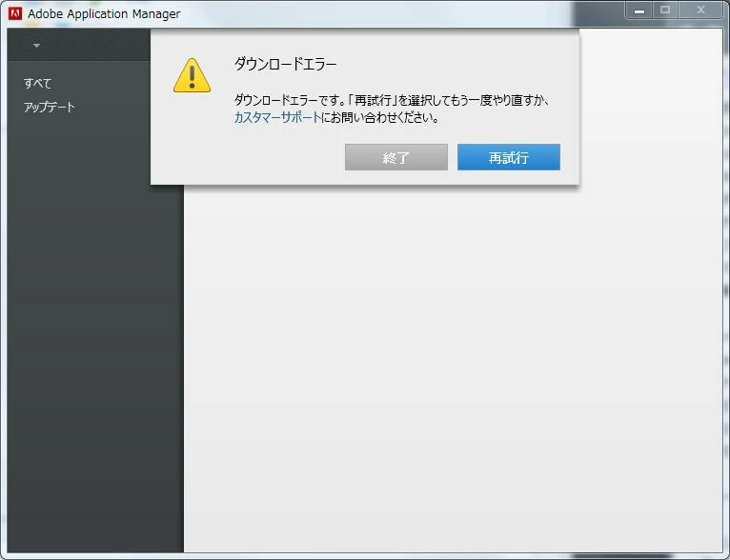Click the Adobe Application Manager title text
The width and height of the screenshot is (730, 560).
point(104,14)
